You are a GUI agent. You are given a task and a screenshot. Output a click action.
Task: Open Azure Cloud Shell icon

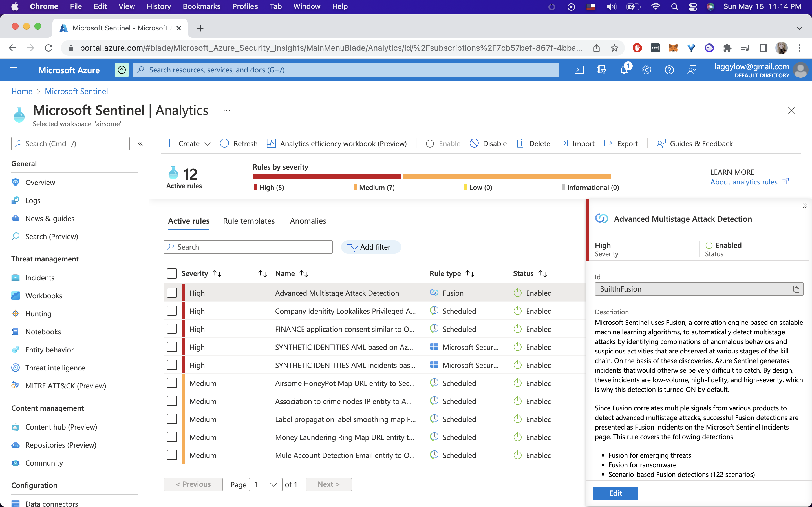click(x=579, y=70)
